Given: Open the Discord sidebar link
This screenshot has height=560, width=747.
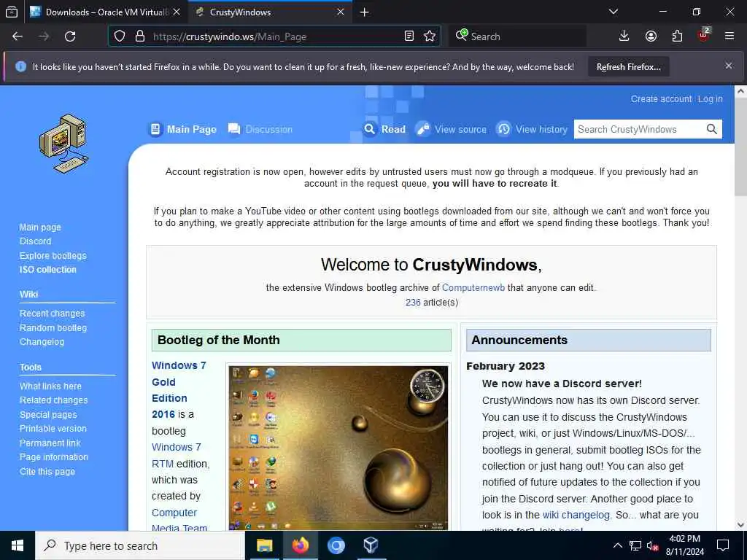Looking at the screenshot, I should 35,241.
